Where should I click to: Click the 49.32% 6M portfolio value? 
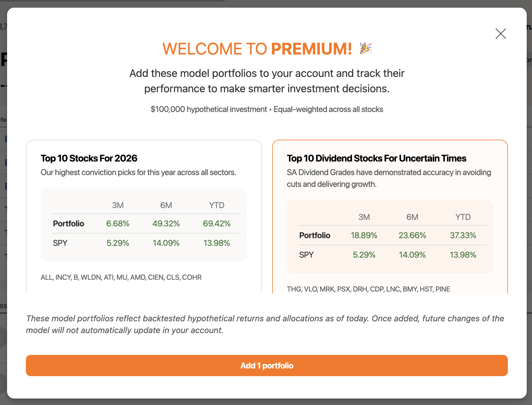coord(166,223)
